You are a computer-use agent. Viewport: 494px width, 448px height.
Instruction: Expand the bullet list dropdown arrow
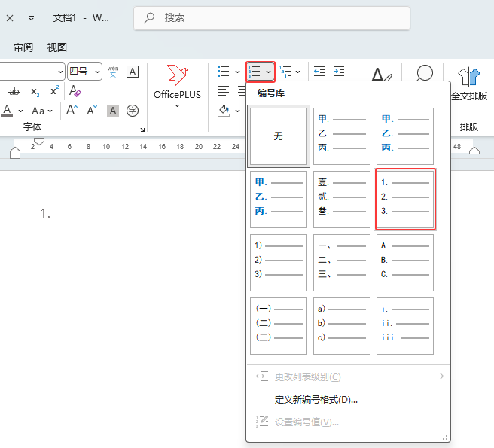coord(237,72)
